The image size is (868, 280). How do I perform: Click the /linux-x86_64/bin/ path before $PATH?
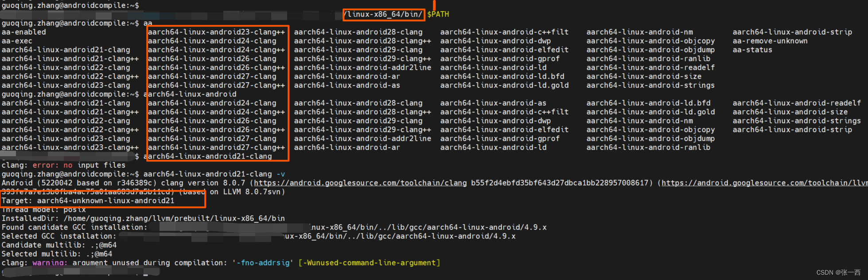pos(383,14)
